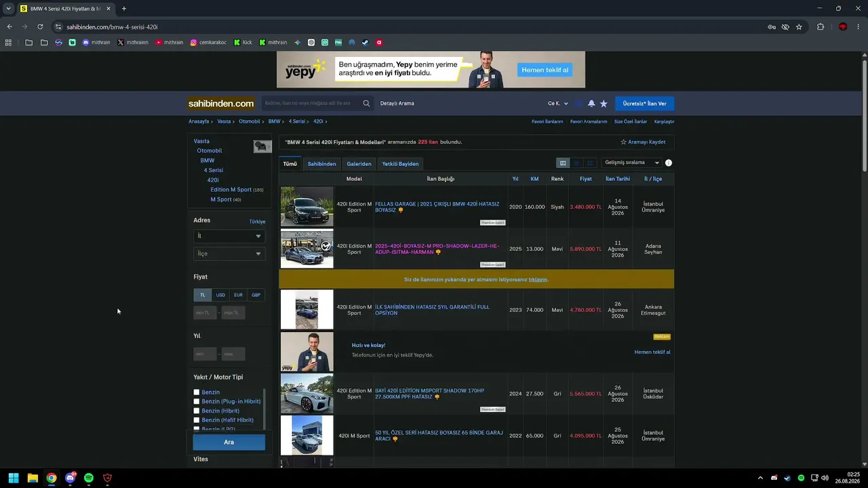Bookmark this page with the address bar star
Screen dimensions: 868x488
pyautogui.click(x=799, y=27)
